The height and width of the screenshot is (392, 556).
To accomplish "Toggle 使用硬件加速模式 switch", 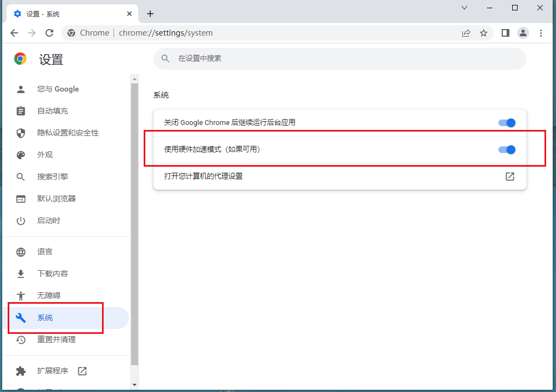I will (x=507, y=150).
